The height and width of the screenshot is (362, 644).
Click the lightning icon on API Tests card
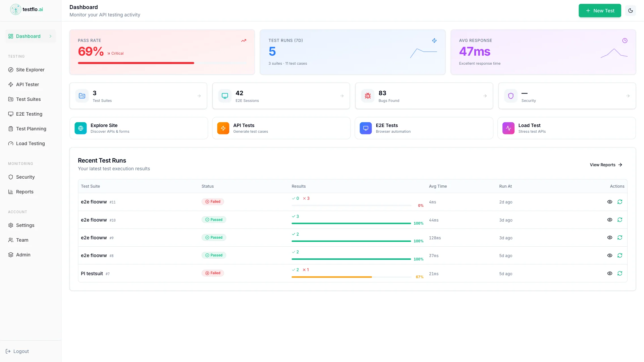223,128
